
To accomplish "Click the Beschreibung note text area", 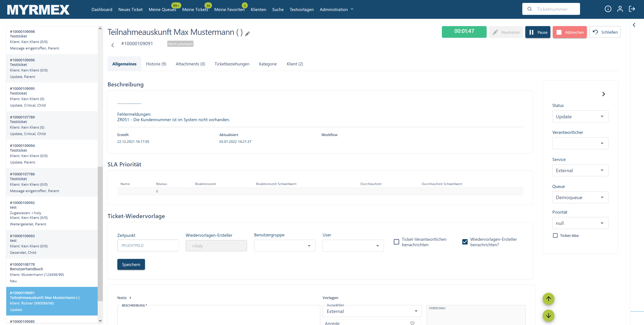I will tap(219, 315).
